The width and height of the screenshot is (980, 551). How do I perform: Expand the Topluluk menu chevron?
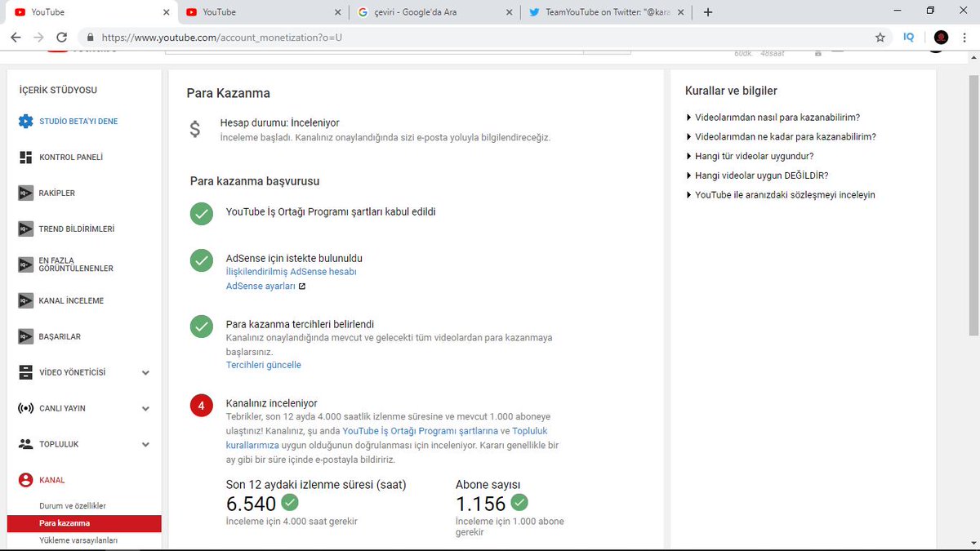point(145,445)
